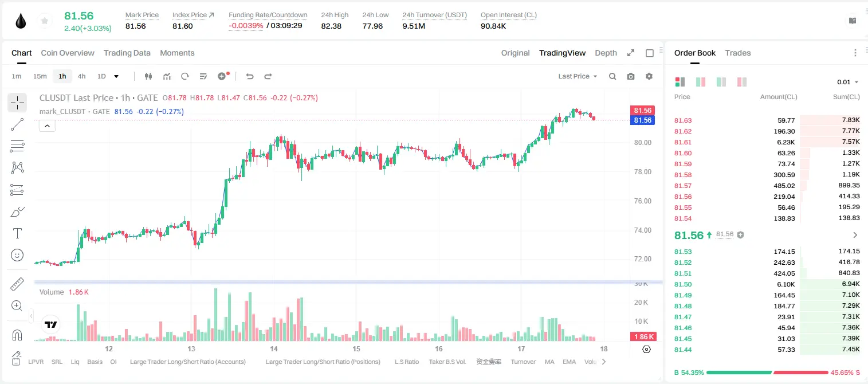Click the undo arrow in chart toolbar
The image size is (868, 384).
(x=250, y=76)
